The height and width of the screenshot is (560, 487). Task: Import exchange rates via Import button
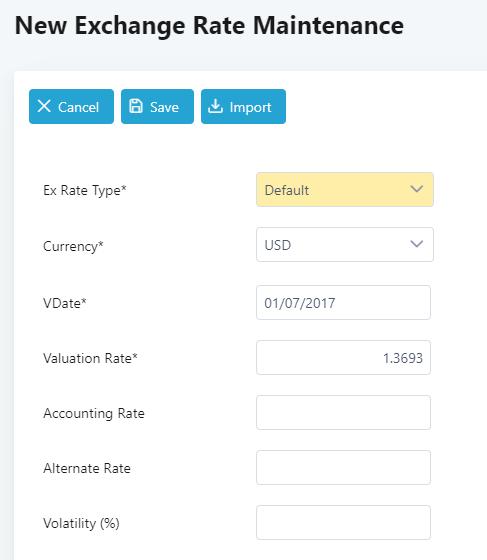243,106
